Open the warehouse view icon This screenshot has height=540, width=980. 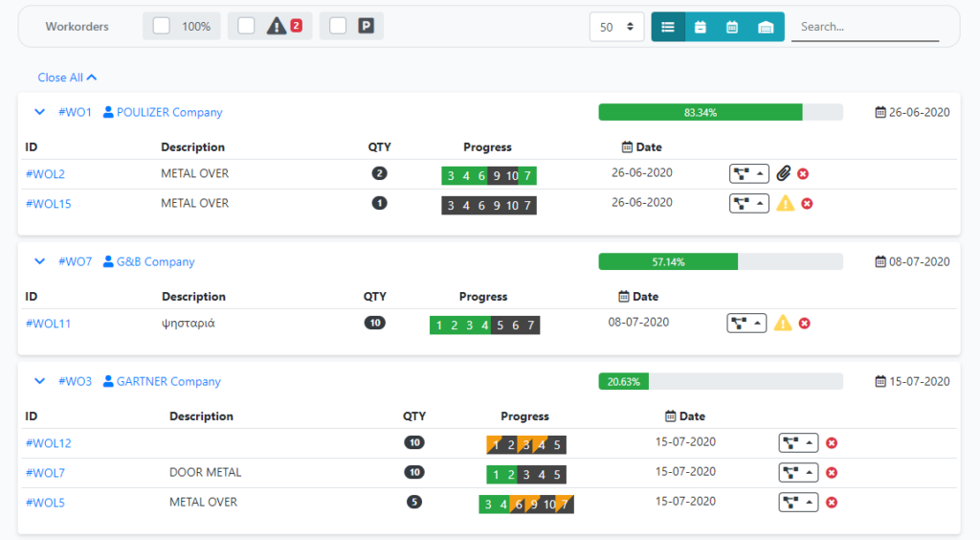point(767,27)
